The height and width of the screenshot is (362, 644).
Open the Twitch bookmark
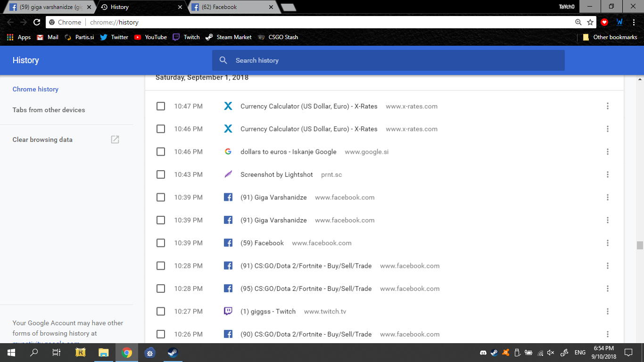point(186,37)
